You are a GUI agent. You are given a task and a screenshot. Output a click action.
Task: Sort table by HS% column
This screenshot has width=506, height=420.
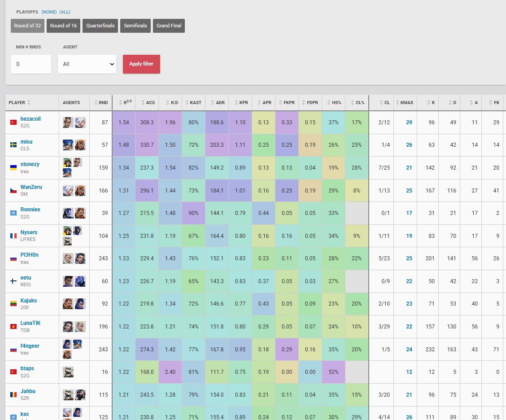point(334,103)
